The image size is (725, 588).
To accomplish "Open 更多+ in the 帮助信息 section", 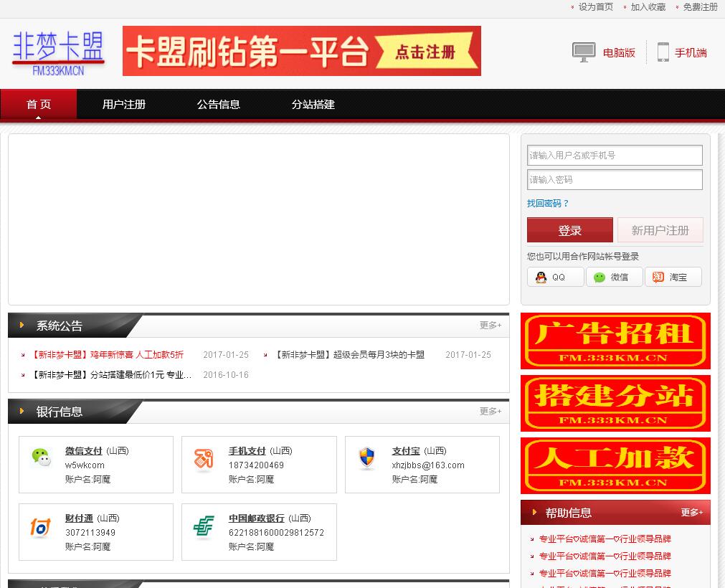I will [692, 513].
